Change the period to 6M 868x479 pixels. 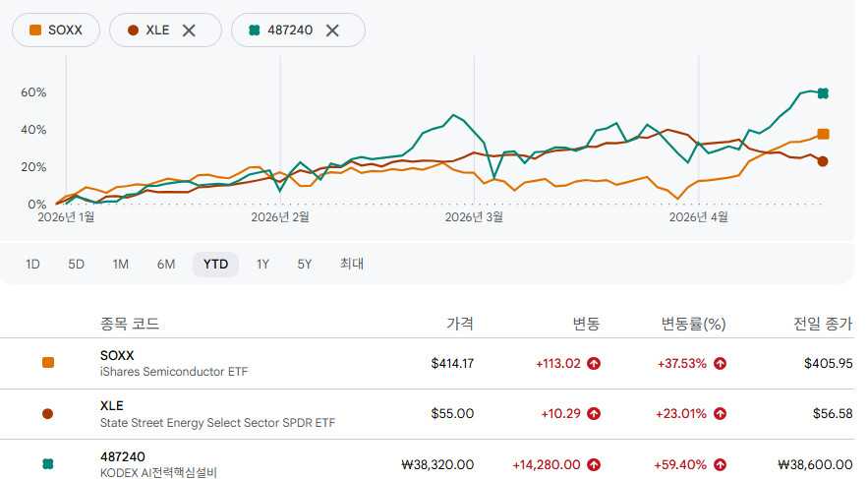tap(165, 264)
